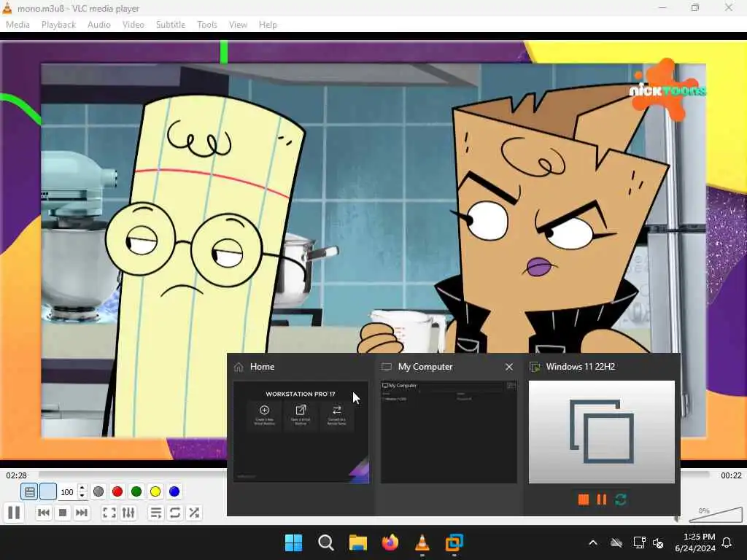Screen dimensions: 747x560
Task: Select the My Computer preview thumbnail
Action: coord(449,432)
